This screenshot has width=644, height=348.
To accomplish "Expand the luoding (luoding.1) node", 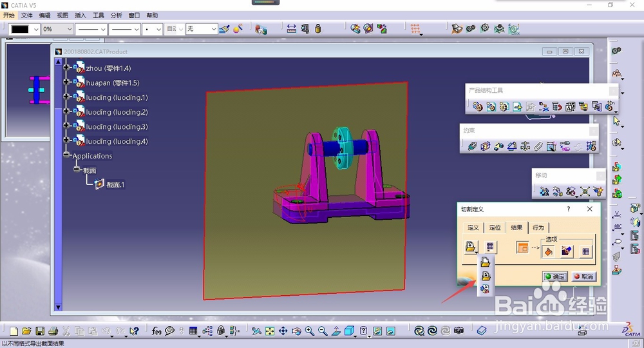I will [66, 96].
